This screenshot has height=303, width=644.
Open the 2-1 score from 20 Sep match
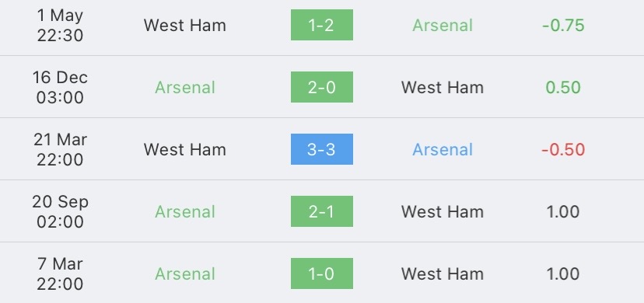321,211
